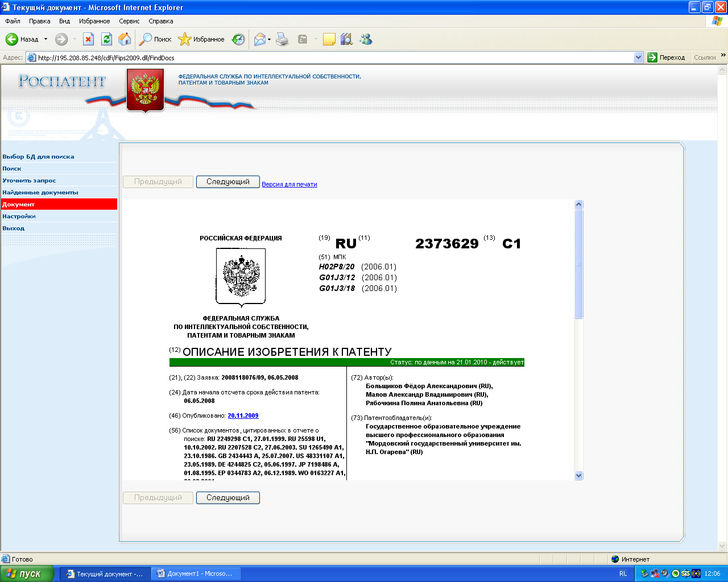728x582 pixels.
Task: Click the grey Edit toolbar icon
Action: 303,39
